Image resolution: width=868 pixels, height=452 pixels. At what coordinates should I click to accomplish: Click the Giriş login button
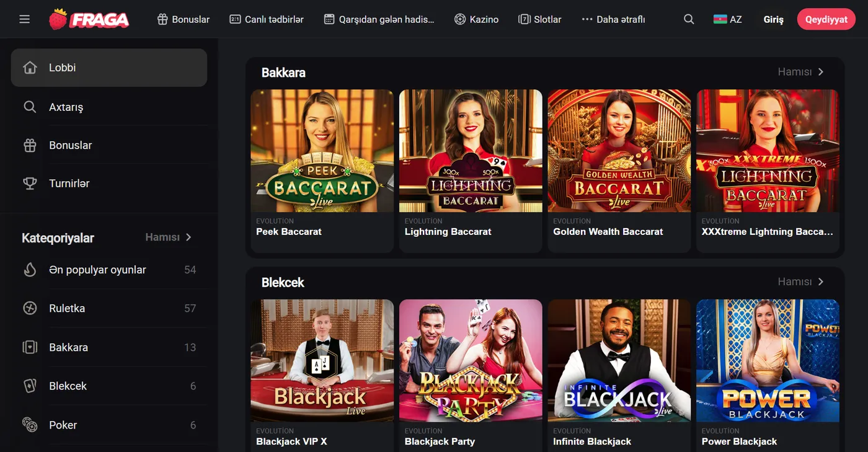(x=773, y=19)
